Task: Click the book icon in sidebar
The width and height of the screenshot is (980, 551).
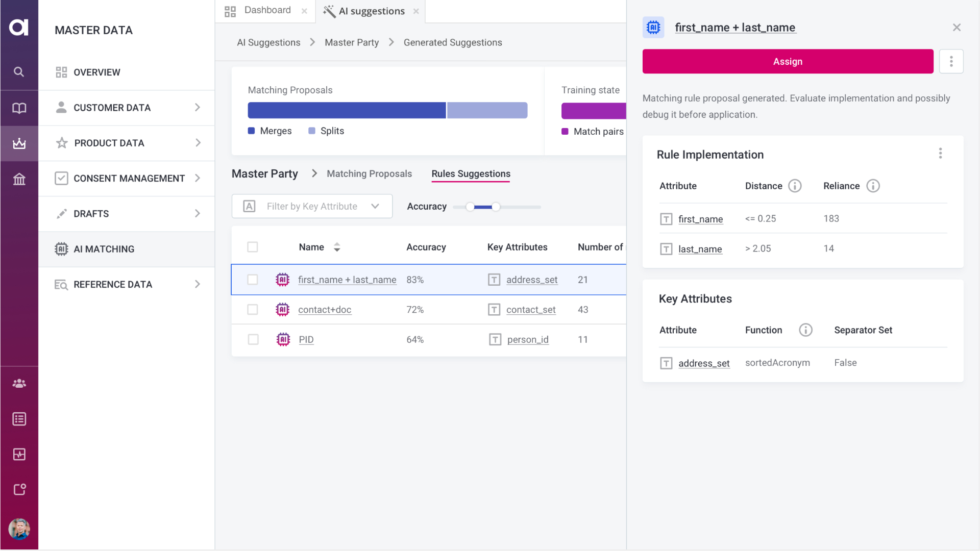Action: click(x=19, y=108)
